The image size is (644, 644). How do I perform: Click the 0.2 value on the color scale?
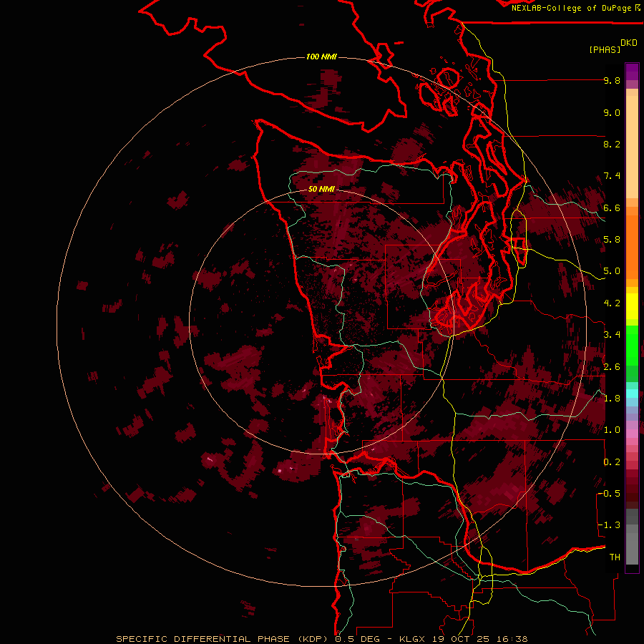612,462
